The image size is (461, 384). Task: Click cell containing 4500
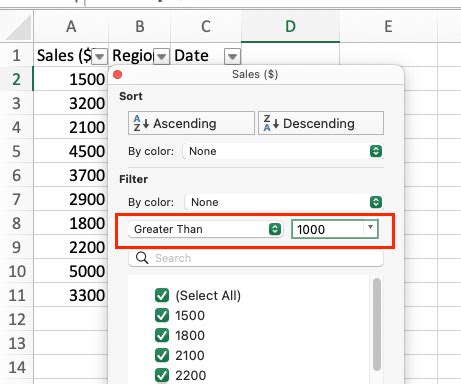click(71, 151)
